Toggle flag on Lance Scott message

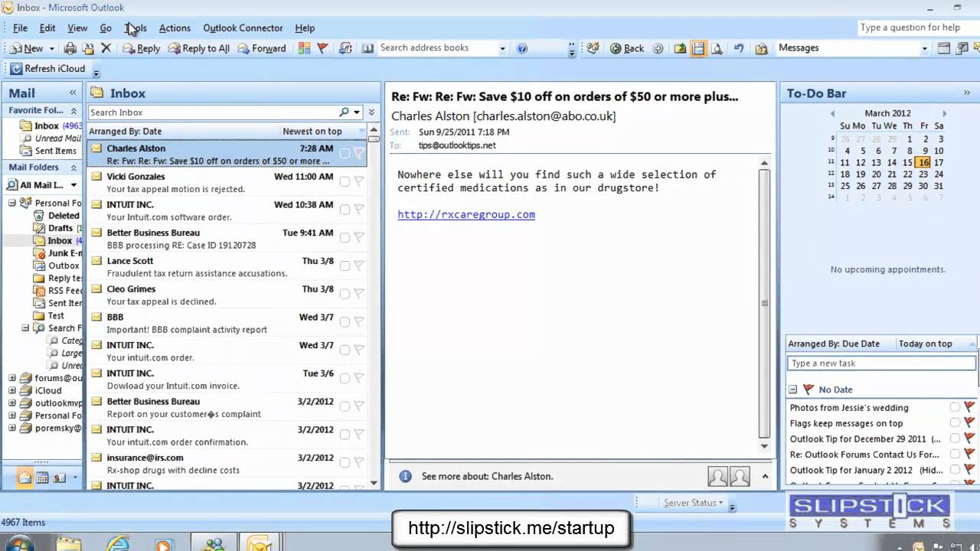[x=359, y=266]
